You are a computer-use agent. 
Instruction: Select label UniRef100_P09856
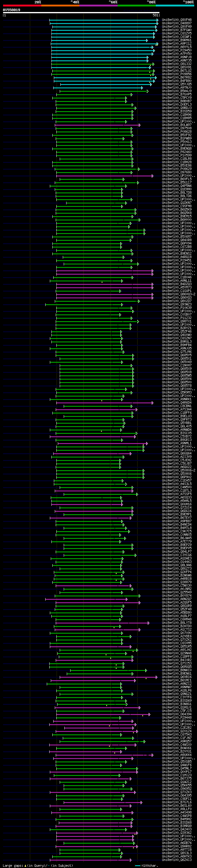pyautogui.click(x=177, y=74)
